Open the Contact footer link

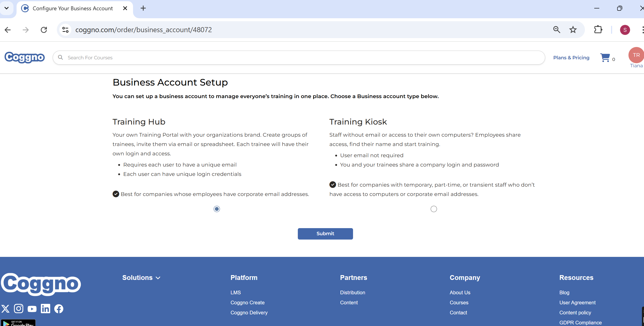(x=458, y=313)
